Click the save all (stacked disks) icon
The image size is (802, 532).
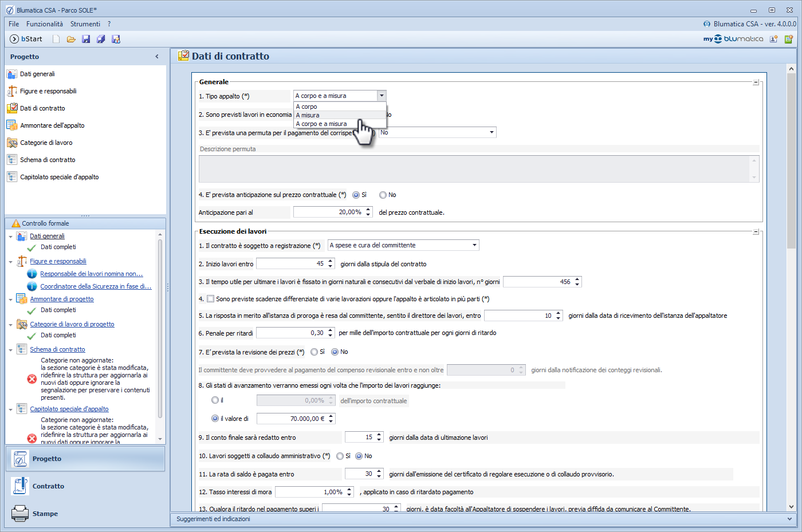(101, 39)
